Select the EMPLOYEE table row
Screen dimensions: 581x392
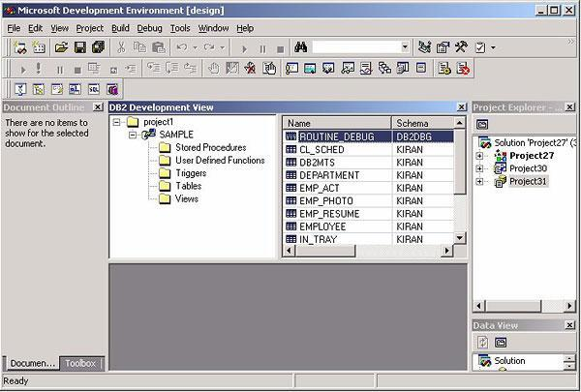(368, 226)
